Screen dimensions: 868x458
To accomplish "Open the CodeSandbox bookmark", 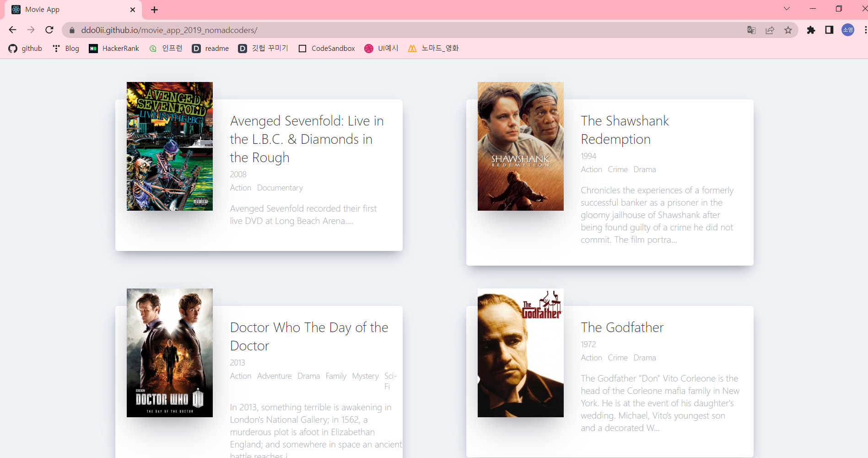I will [x=327, y=49].
